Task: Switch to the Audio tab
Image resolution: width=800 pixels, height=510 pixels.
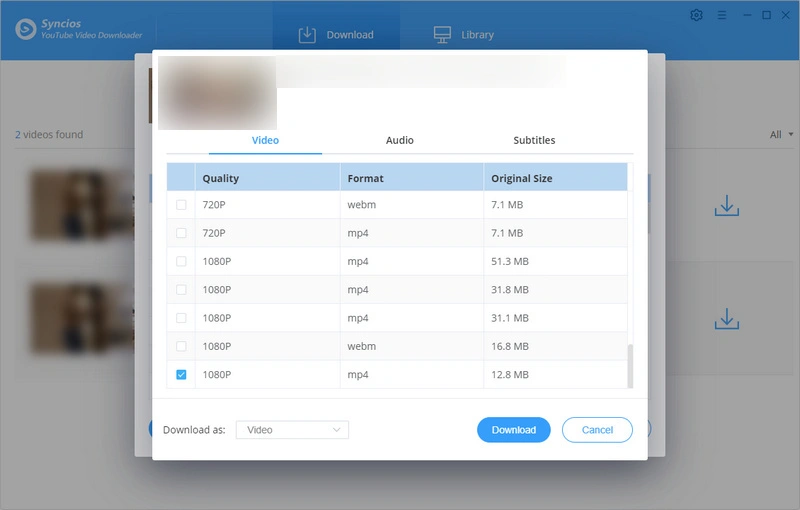Action: pyautogui.click(x=400, y=140)
